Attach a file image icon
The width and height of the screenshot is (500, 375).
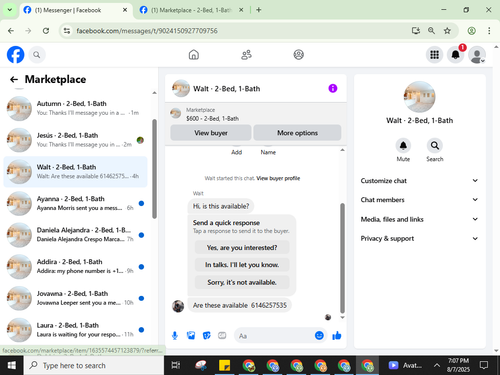click(x=191, y=336)
